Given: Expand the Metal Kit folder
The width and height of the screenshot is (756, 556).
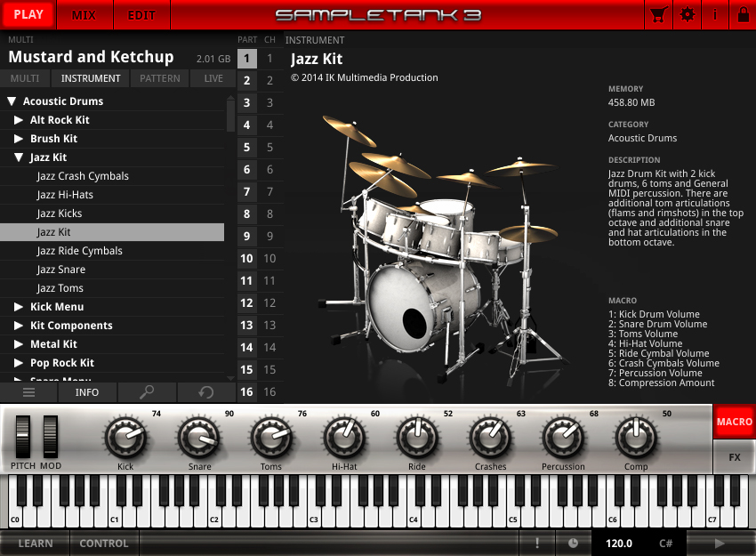Looking at the screenshot, I should pyautogui.click(x=19, y=343).
